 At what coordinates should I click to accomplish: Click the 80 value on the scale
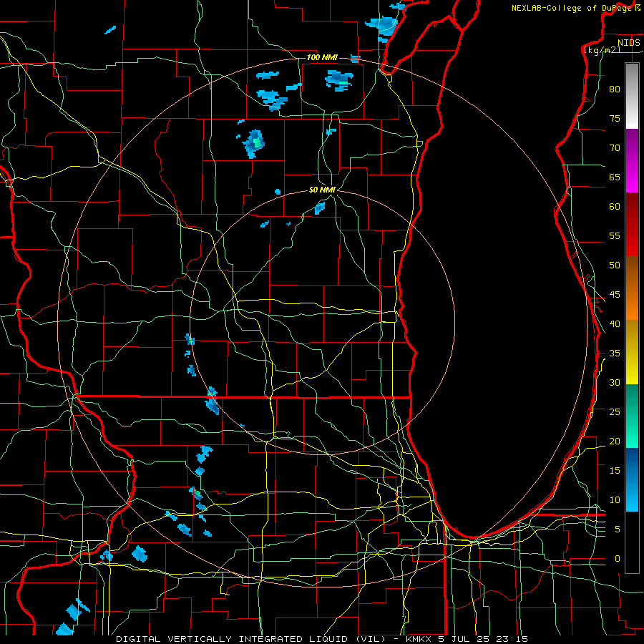615,89
